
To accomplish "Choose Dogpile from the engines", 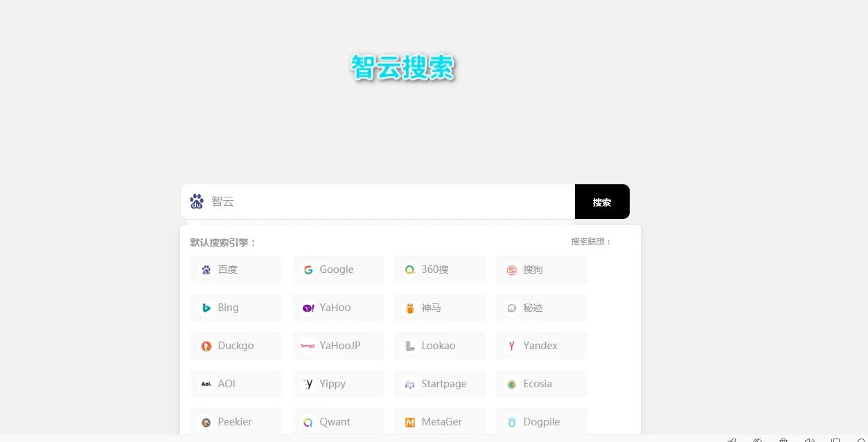I will [542, 422].
